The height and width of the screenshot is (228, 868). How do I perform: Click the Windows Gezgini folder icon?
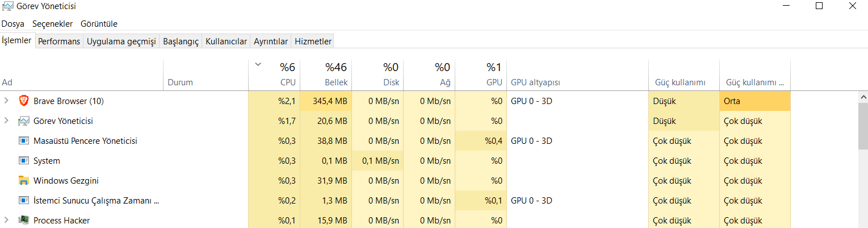tap(23, 181)
